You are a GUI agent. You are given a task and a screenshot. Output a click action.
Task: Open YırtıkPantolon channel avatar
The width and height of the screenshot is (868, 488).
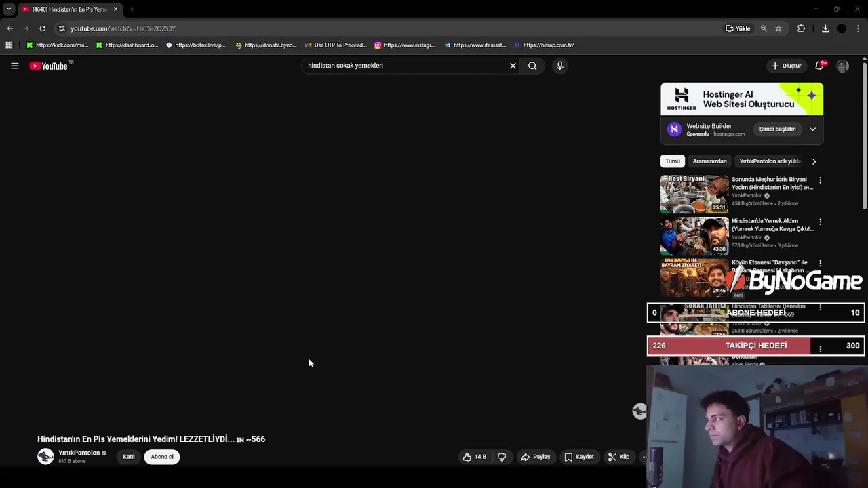pos(45,456)
